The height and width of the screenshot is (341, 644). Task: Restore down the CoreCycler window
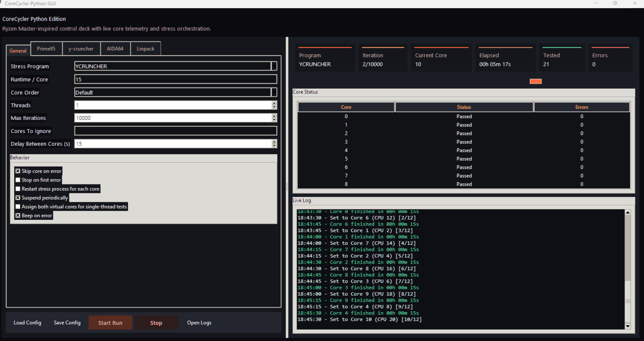615,3
